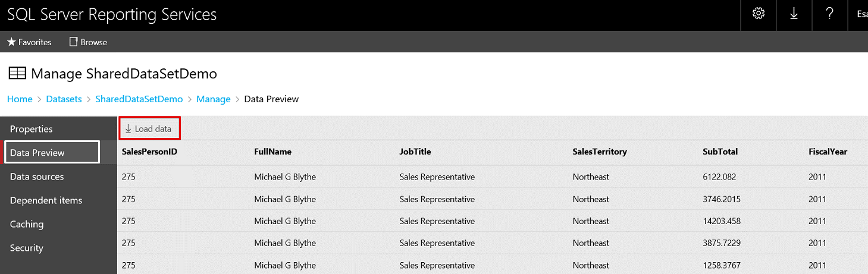Navigate to SharedDataSetDemo breadcrumb link

coord(139,99)
